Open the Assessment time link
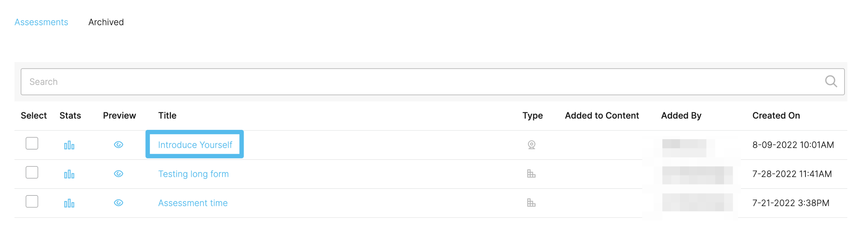The width and height of the screenshot is (868, 230). (193, 203)
